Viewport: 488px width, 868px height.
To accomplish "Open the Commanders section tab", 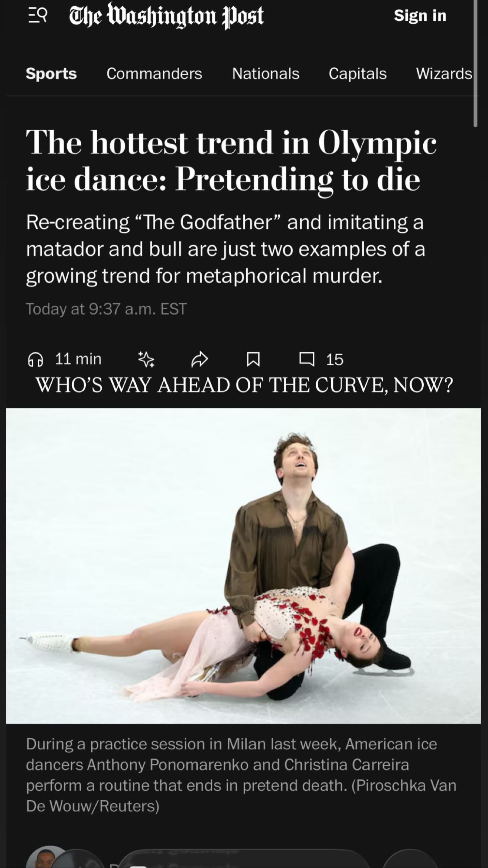I will [154, 74].
